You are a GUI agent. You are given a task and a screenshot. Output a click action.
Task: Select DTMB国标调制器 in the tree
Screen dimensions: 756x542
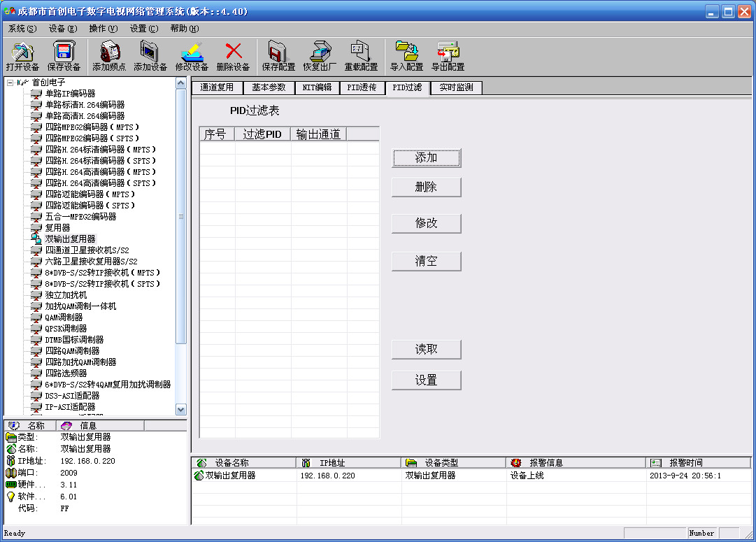[74, 340]
